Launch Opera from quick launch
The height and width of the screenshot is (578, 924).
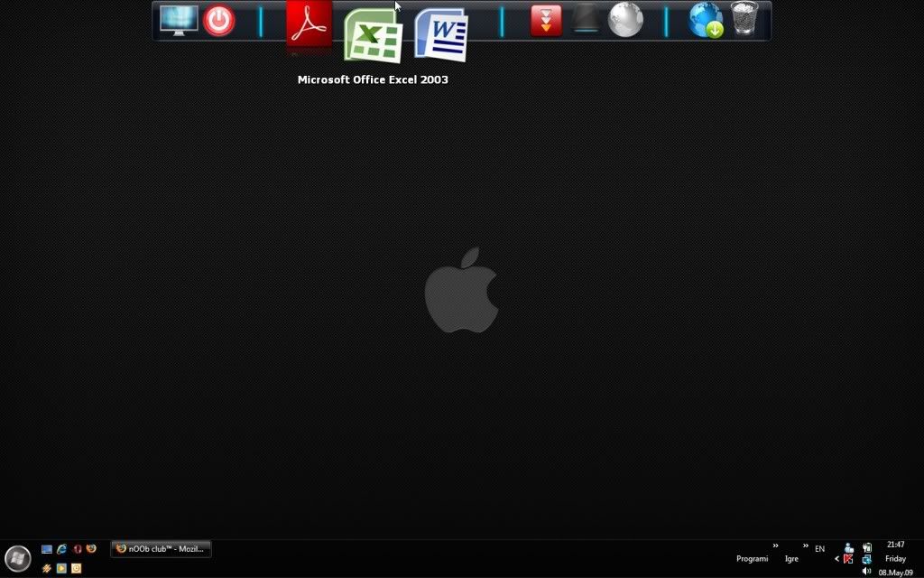(x=78, y=549)
